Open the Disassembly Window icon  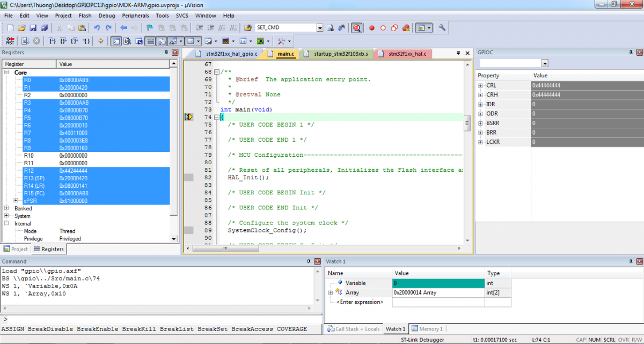coord(127,41)
